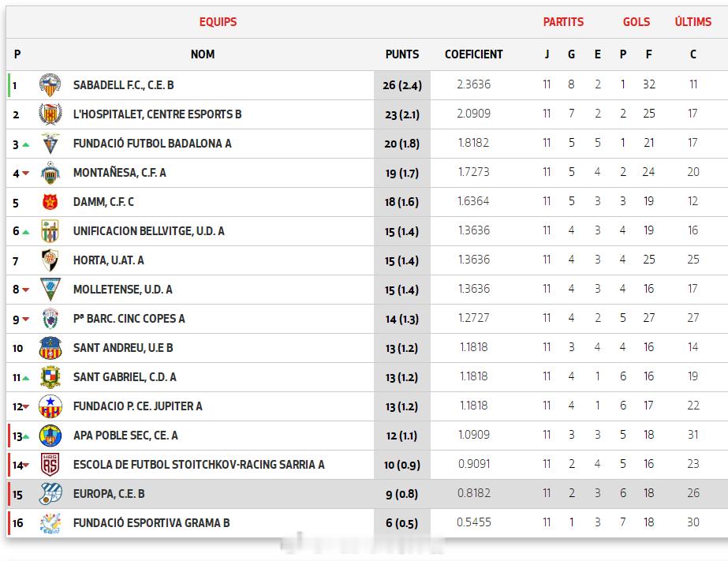Open DAMM, C.F. C team link
This screenshot has height=561, width=728.
[x=103, y=202]
